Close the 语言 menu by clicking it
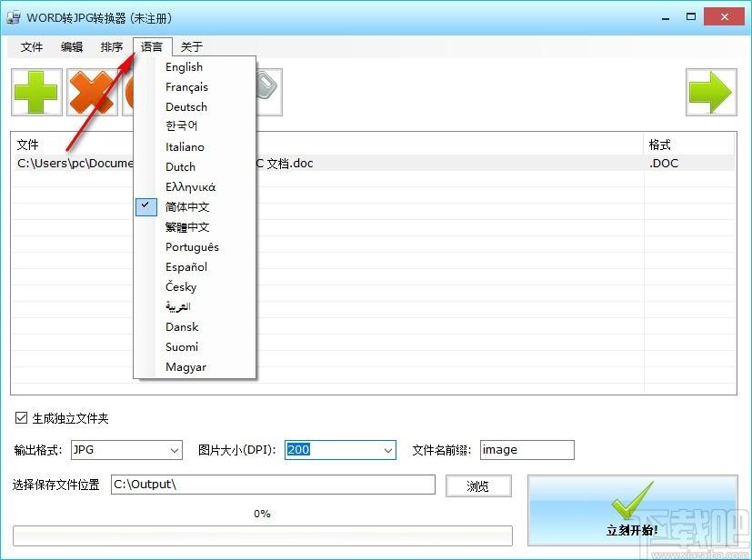Image resolution: width=752 pixels, height=560 pixels. click(x=152, y=47)
